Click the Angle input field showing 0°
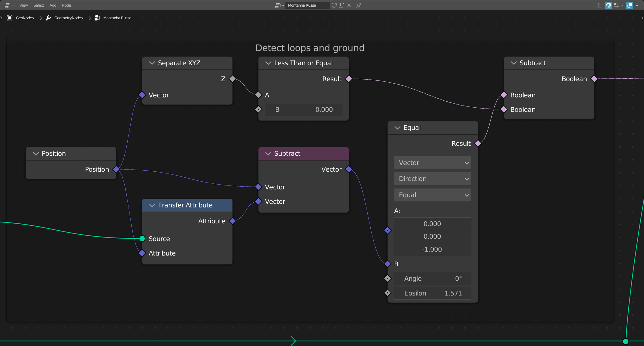This screenshot has width=644, height=346. (x=432, y=278)
